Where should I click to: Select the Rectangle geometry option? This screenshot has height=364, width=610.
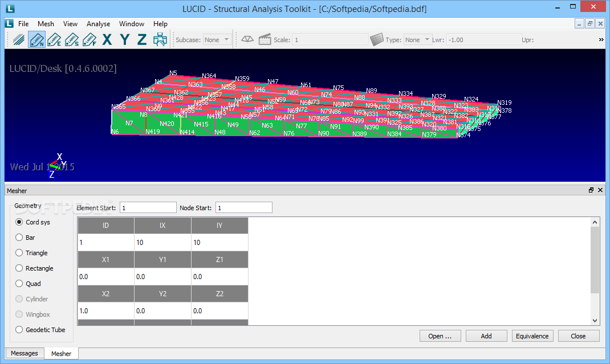[34, 268]
